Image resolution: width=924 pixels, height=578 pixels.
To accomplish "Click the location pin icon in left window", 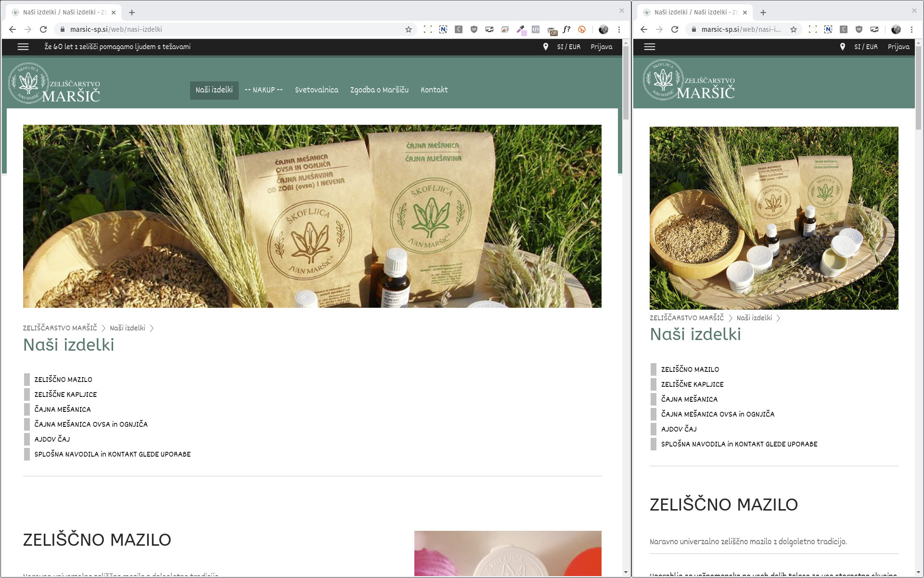I will coord(545,47).
